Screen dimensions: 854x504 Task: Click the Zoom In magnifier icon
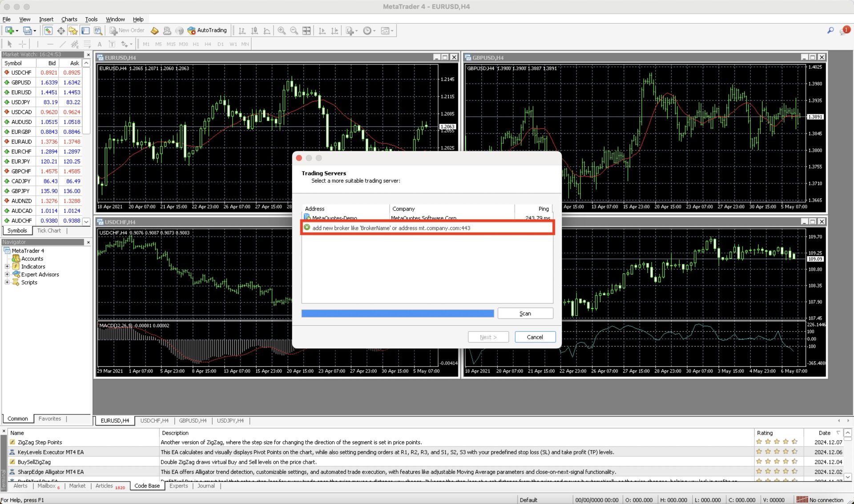point(282,31)
